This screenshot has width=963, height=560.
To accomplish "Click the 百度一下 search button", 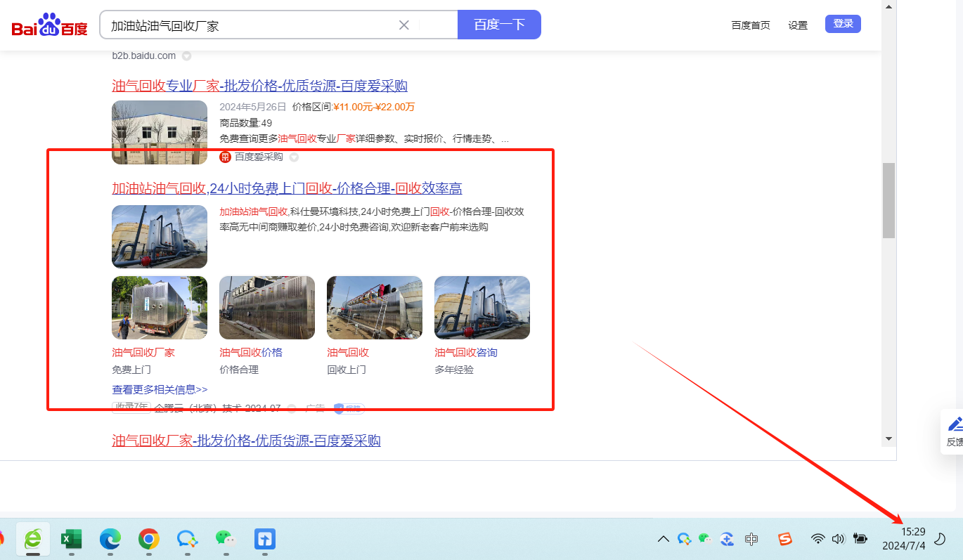I will pyautogui.click(x=499, y=25).
